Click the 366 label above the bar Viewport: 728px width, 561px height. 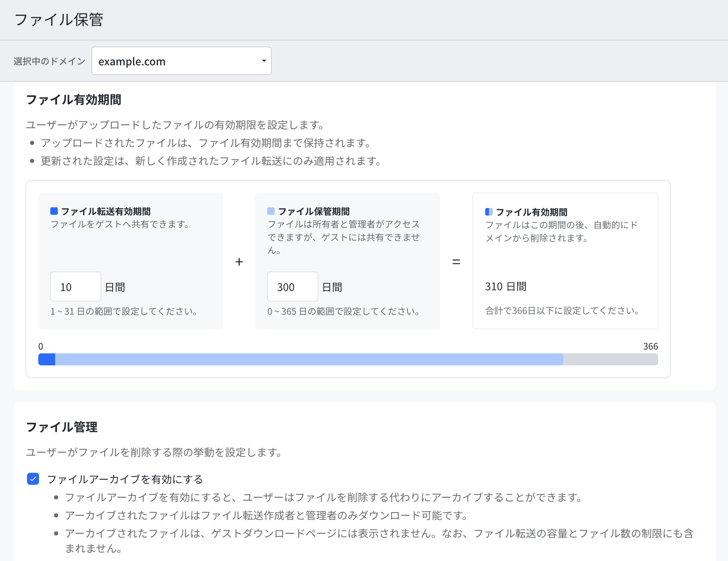click(x=650, y=346)
